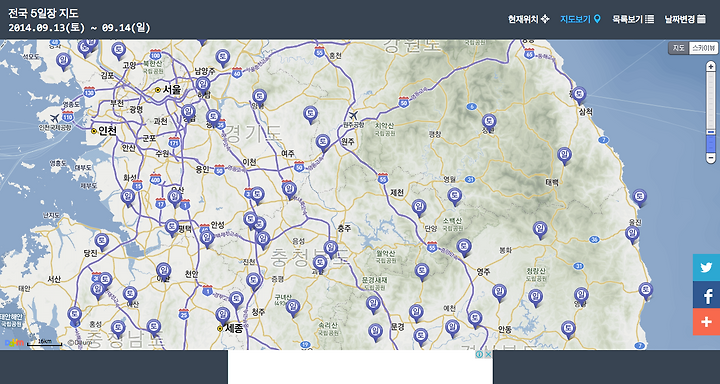Click the 인천국제공항 airport icon

click(55, 119)
